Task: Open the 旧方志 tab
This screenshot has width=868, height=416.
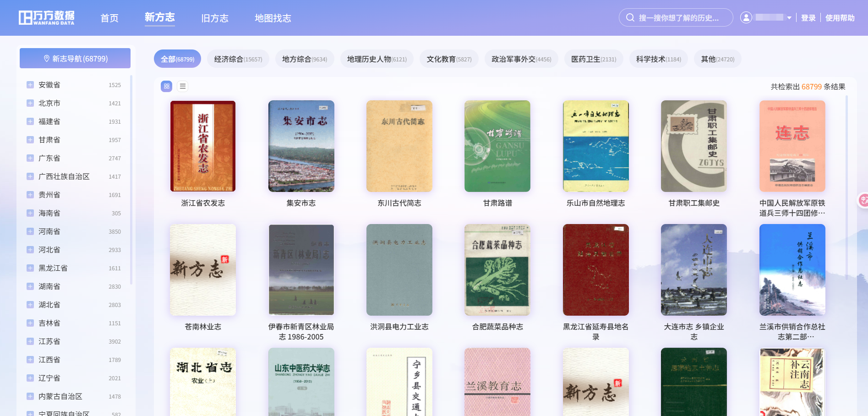Action: [214, 18]
